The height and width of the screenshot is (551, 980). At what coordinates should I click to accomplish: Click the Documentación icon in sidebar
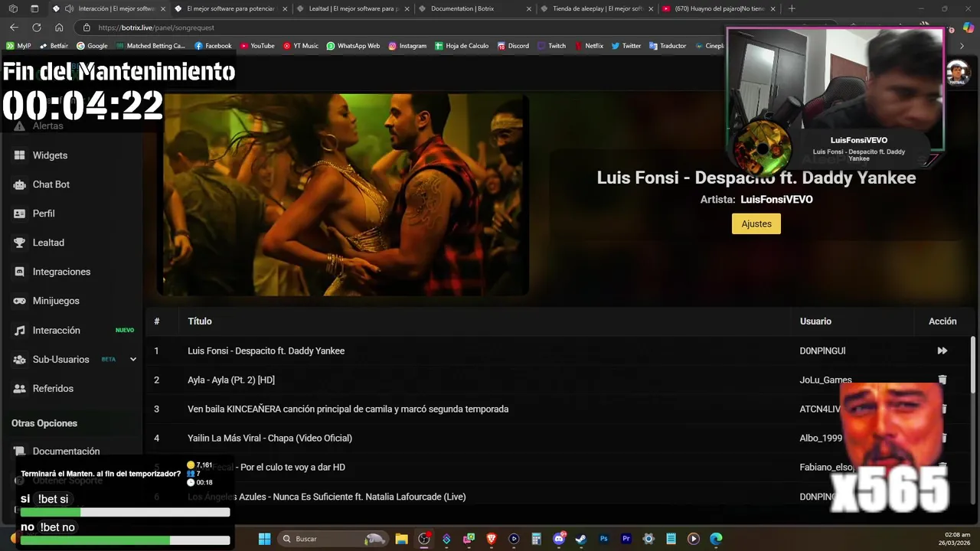19,452
